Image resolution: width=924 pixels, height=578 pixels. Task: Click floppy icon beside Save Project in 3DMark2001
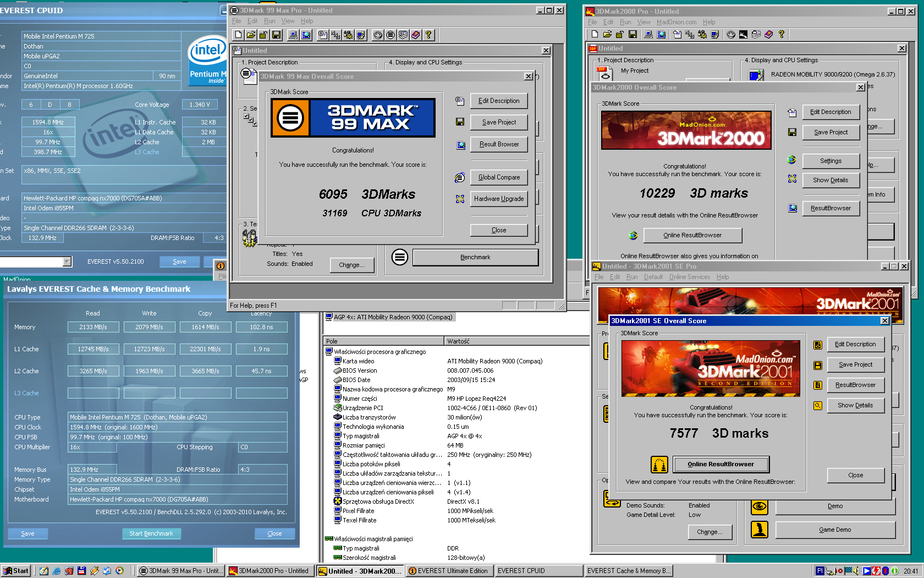[818, 365]
